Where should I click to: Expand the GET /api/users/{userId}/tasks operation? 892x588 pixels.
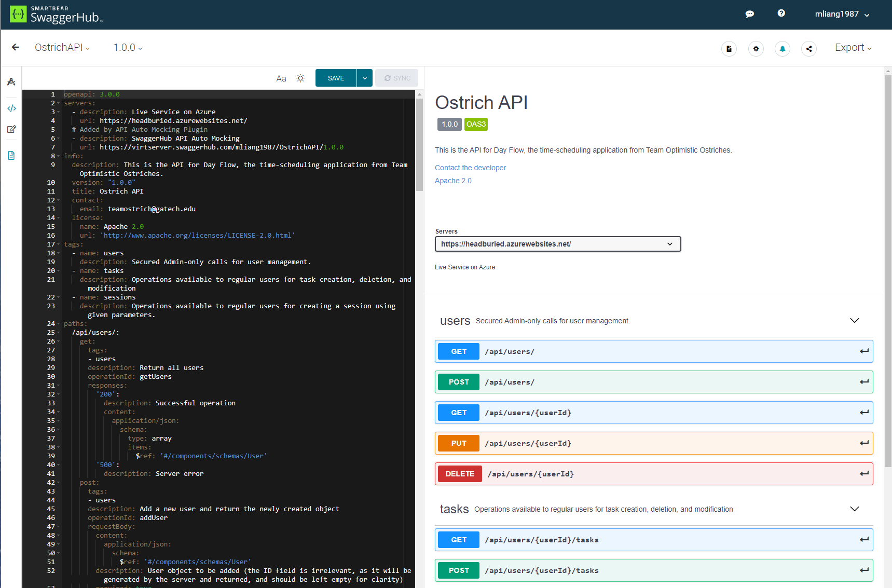pyautogui.click(x=654, y=540)
